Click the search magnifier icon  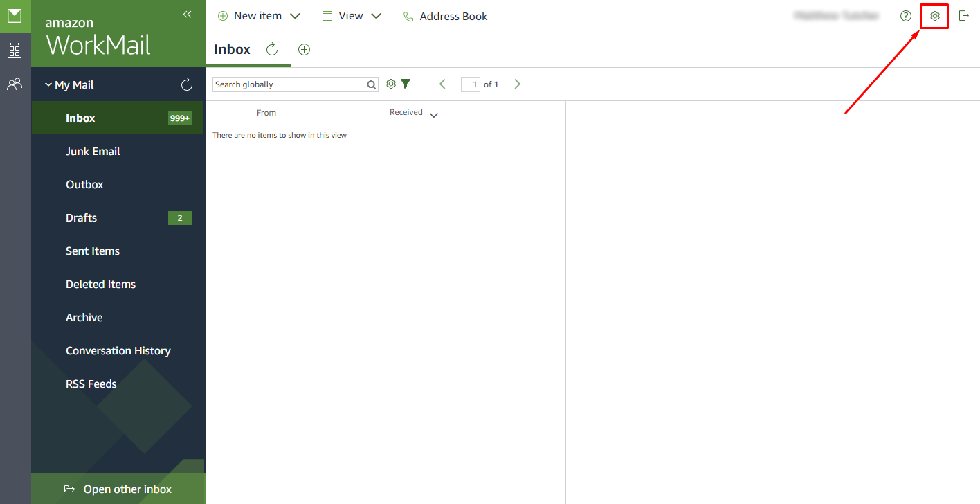(372, 84)
